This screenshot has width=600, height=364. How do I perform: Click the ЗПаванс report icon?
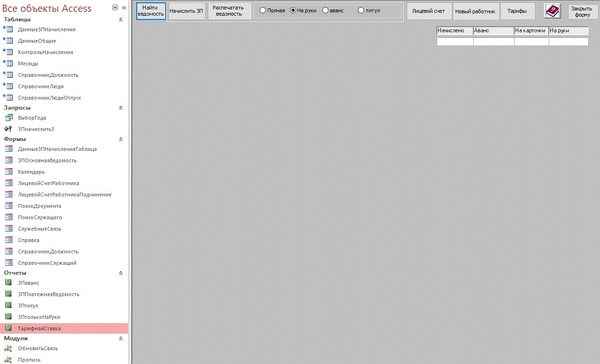coord(8,283)
